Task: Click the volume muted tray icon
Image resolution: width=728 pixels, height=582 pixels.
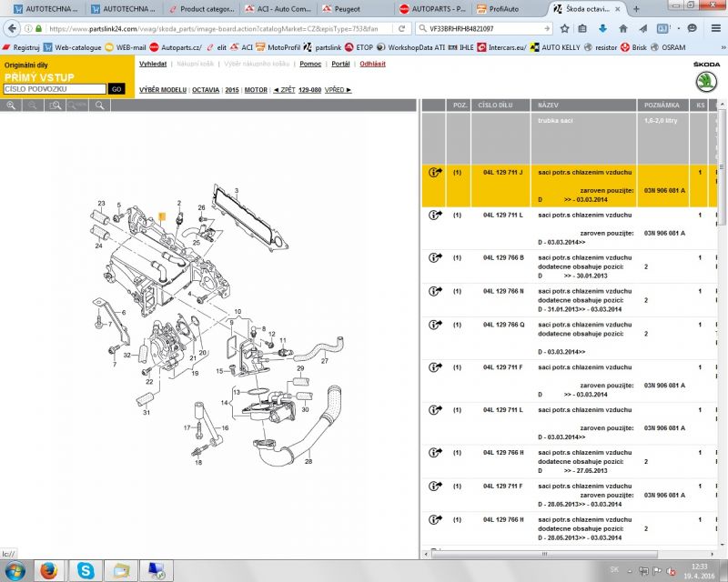Action: 671,571
